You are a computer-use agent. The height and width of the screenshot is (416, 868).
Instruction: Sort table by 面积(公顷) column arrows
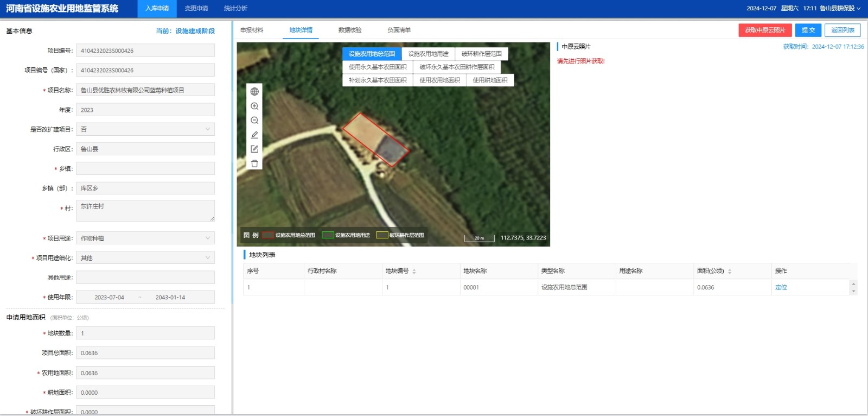point(730,271)
